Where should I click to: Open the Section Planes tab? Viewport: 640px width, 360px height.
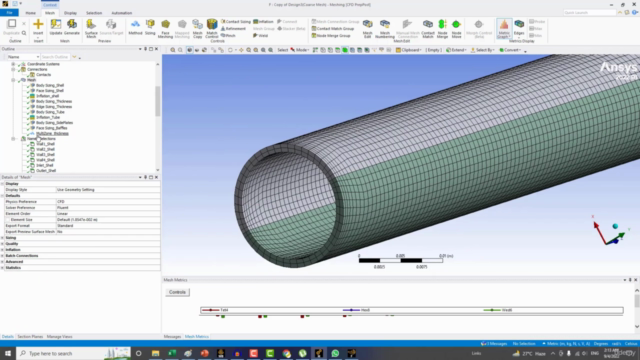pyautogui.click(x=30, y=337)
